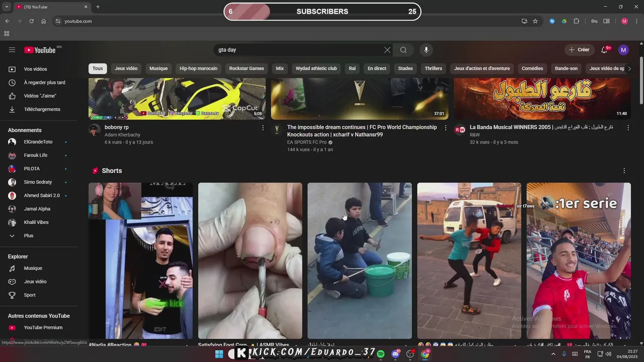
Task: Open Chrome three-dot menu
Action: (x=636, y=21)
